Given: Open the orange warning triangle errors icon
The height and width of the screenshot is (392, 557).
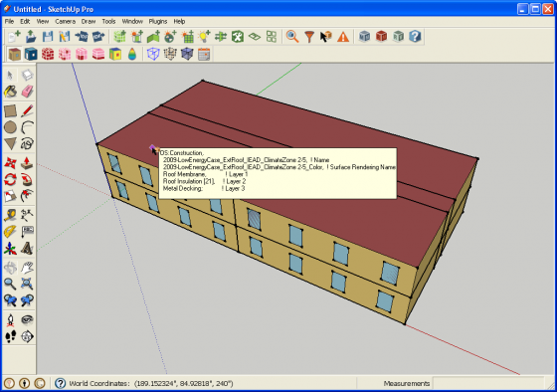Looking at the screenshot, I should pyautogui.click(x=343, y=37).
